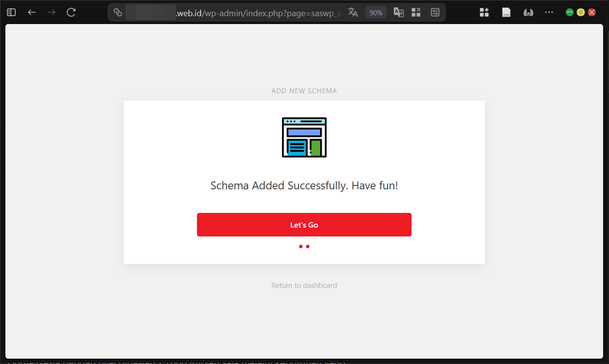Open the profile avatar icon in toolbar
Viewport: 609px width, 364px height.
(528, 12)
